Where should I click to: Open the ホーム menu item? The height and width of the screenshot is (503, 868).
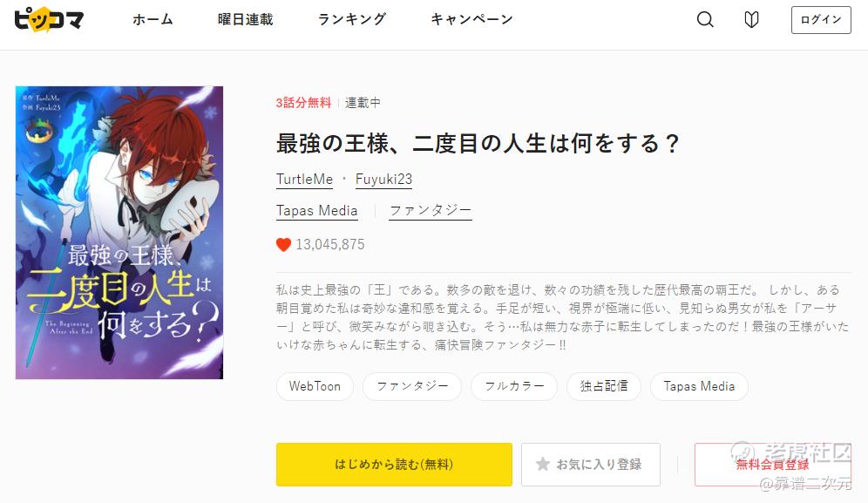[153, 19]
